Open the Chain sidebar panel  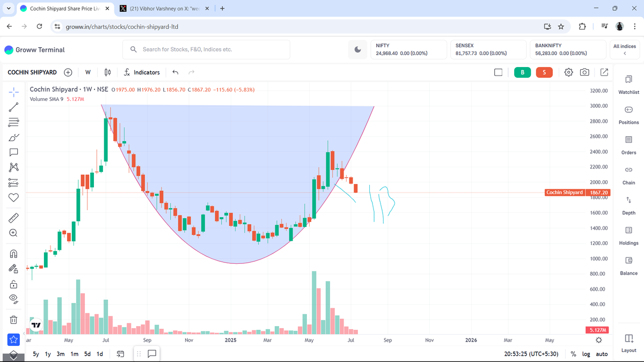pos(628,175)
